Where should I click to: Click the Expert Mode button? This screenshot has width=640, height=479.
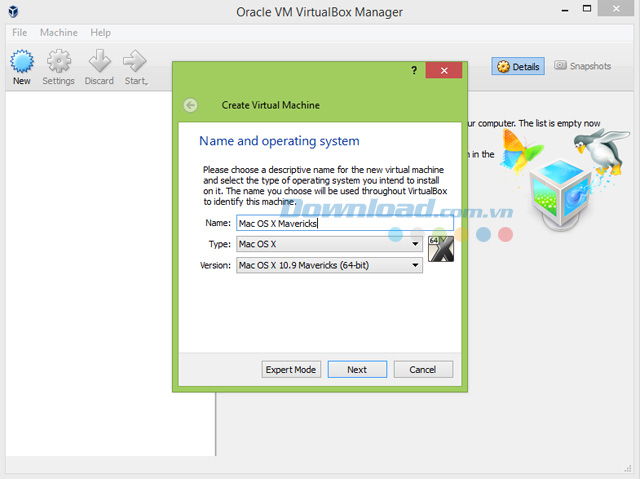coord(291,369)
